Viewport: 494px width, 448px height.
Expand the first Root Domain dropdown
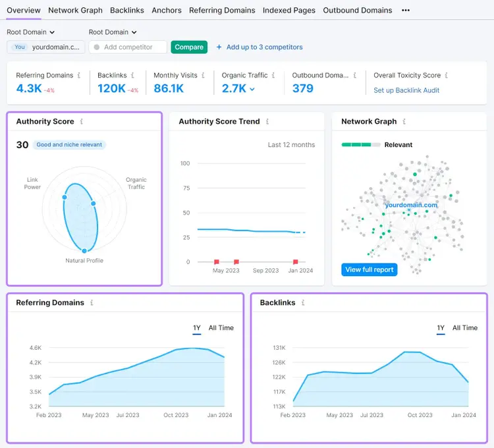[30, 32]
